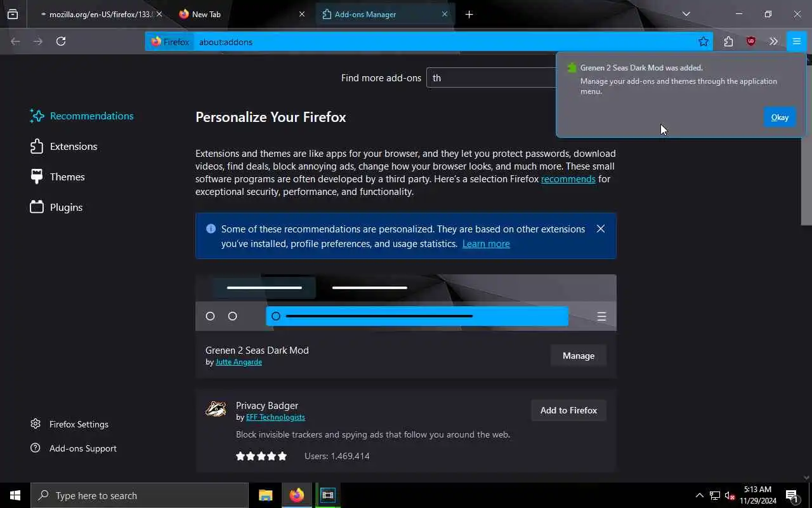Click the Grenen 2 Seas theme preview
This screenshot has width=812, height=508.
[406, 303]
